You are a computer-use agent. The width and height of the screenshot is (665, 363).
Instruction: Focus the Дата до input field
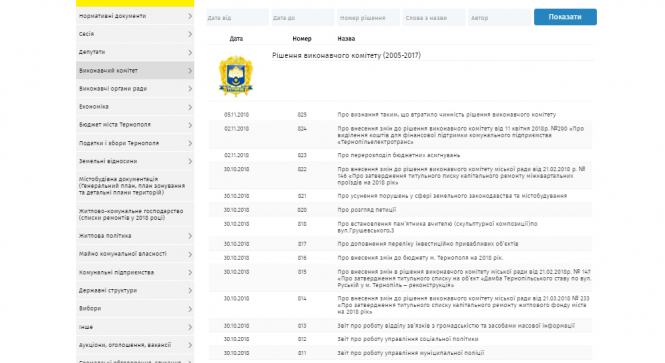(303, 18)
